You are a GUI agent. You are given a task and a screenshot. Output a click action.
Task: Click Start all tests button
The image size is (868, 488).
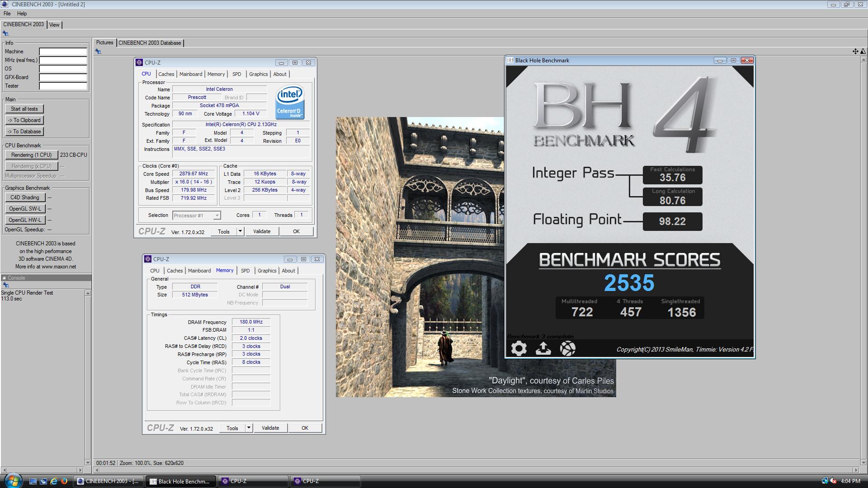24,109
